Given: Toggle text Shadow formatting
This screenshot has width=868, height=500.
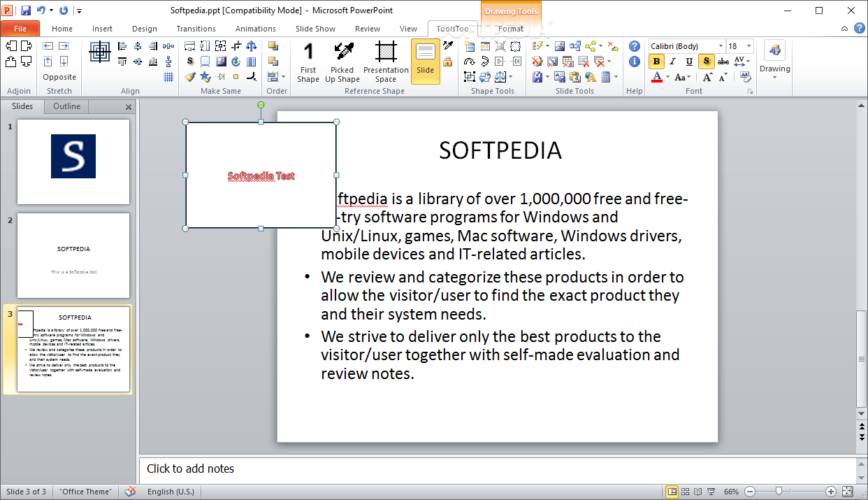Looking at the screenshot, I should [707, 62].
